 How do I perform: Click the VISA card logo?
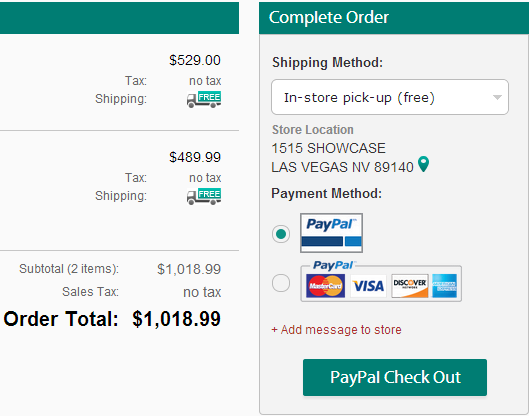pos(368,286)
